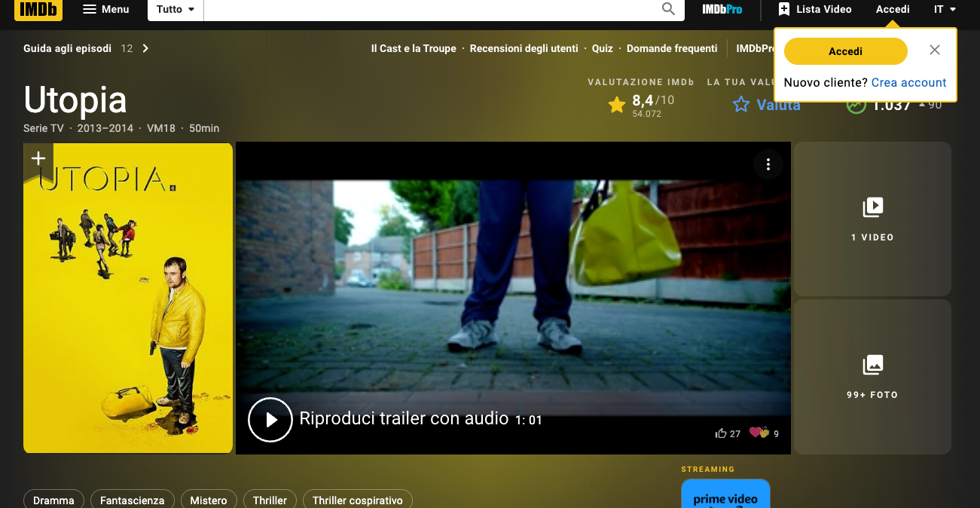Open the trailer three-dot options menu
The width and height of the screenshot is (980, 508).
pyautogui.click(x=768, y=164)
